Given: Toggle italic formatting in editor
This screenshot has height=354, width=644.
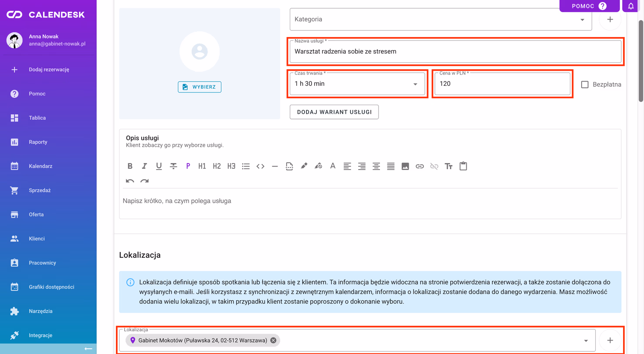Looking at the screenshot, I should (x=144, y=166).
